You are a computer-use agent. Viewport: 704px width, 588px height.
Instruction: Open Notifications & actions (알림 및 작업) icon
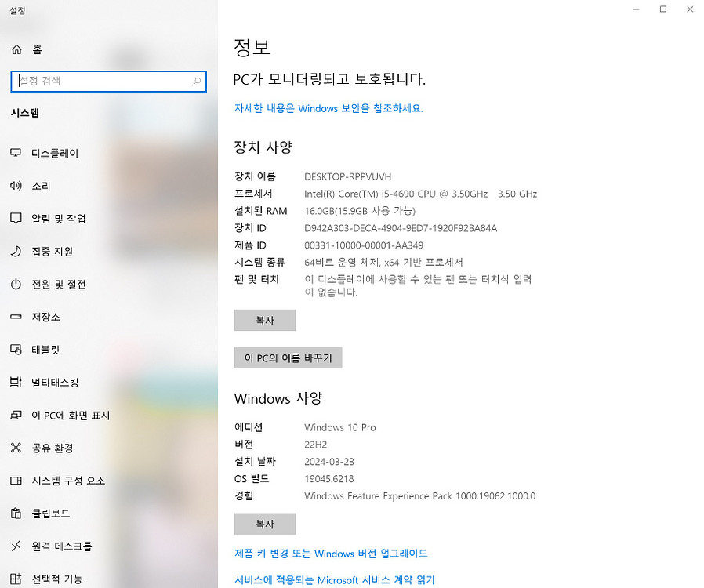tap(16, 219)
